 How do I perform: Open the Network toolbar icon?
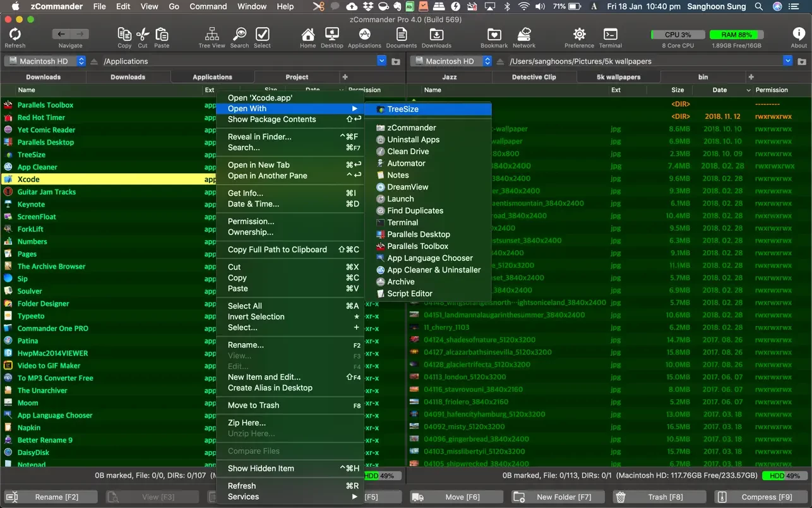(523, 35)
